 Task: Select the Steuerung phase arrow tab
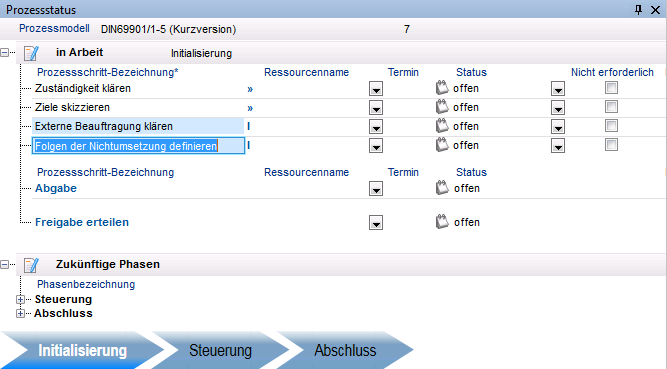220,350
